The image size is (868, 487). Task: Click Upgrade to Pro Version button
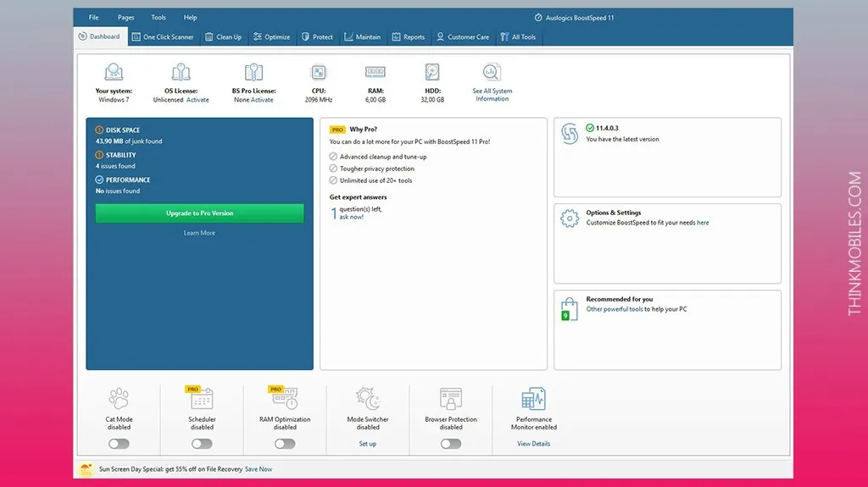(x=199, y=213)
